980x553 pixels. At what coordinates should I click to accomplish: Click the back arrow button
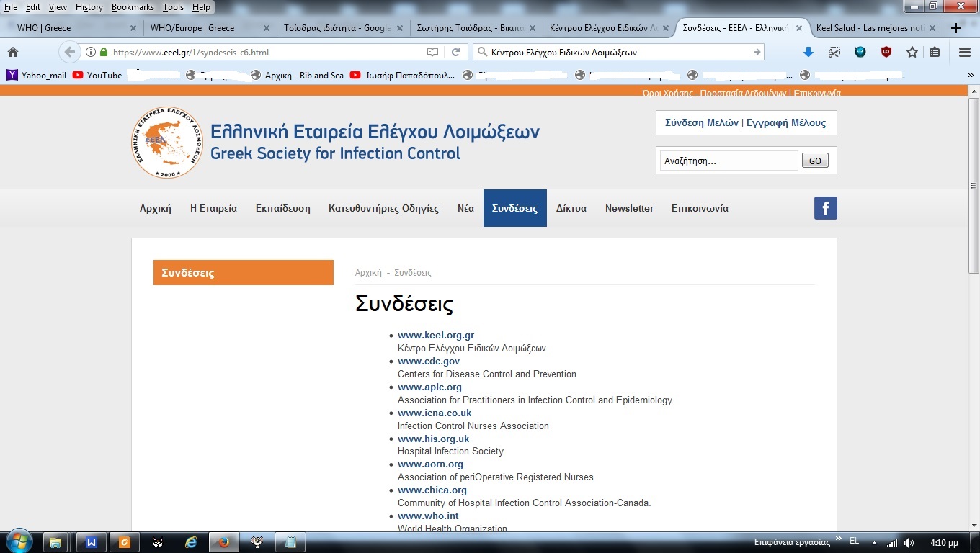click(70, 52)
